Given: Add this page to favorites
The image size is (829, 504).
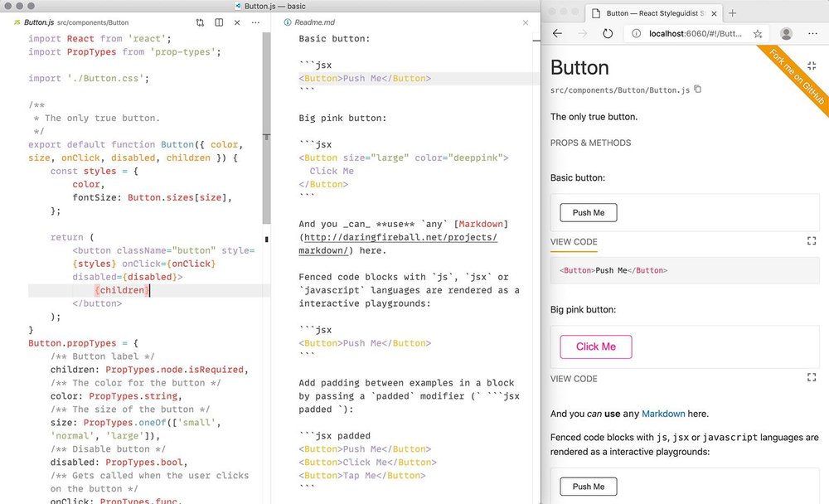Looking at the screenshot, I should 758,33.
